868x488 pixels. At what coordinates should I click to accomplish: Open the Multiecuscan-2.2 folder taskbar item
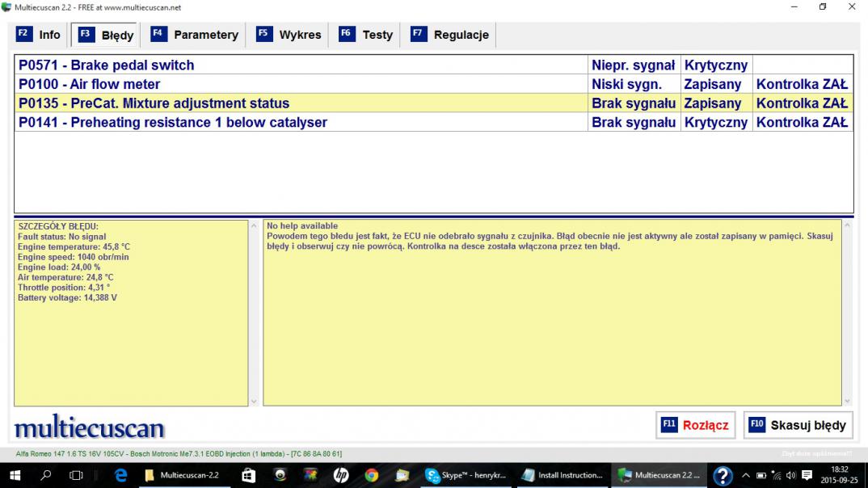click(x=183, y=475)
